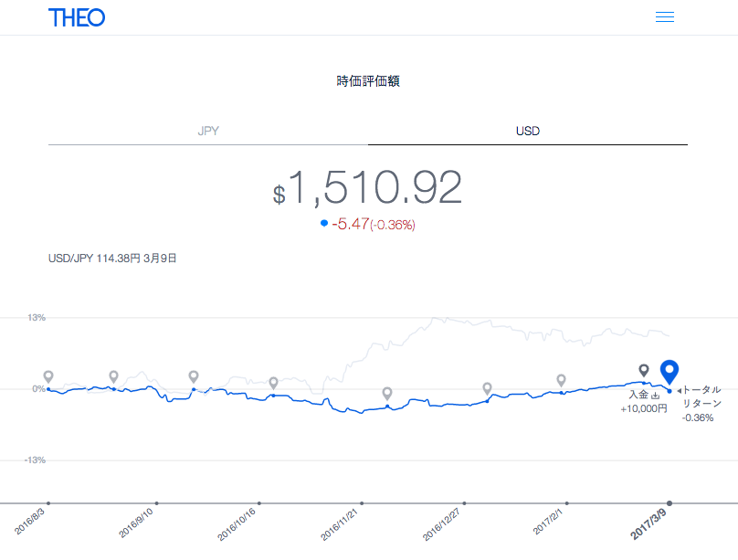Click the THEO logo

tap(77, 18)
